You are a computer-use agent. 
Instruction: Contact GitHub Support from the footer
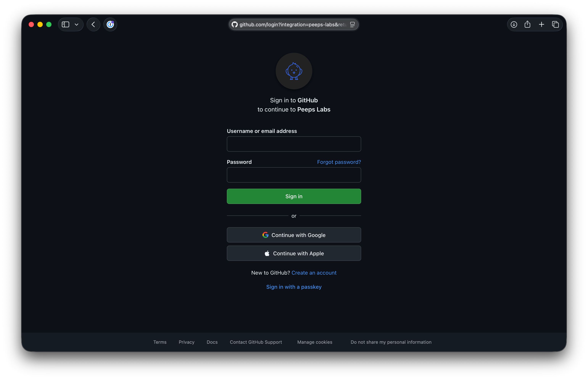coord(256,342)
